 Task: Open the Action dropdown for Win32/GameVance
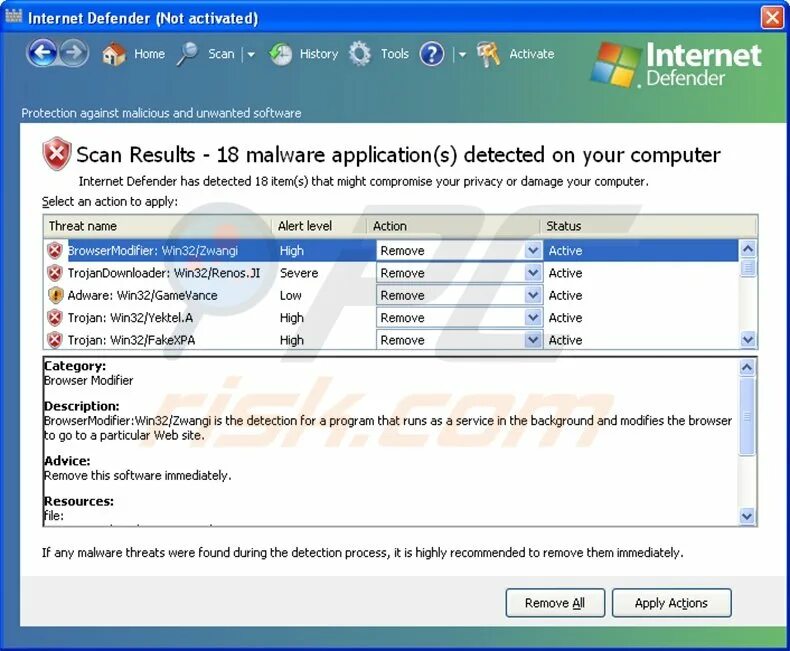[x=533, y=295]
